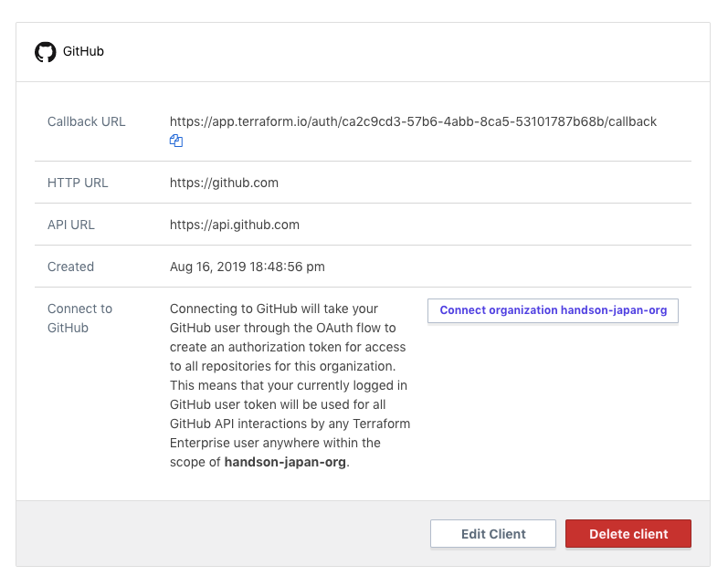Select the https://api.github.com API URL value
Image resolution: width=728 pixels, height=576 pixels.
(235, 225)
